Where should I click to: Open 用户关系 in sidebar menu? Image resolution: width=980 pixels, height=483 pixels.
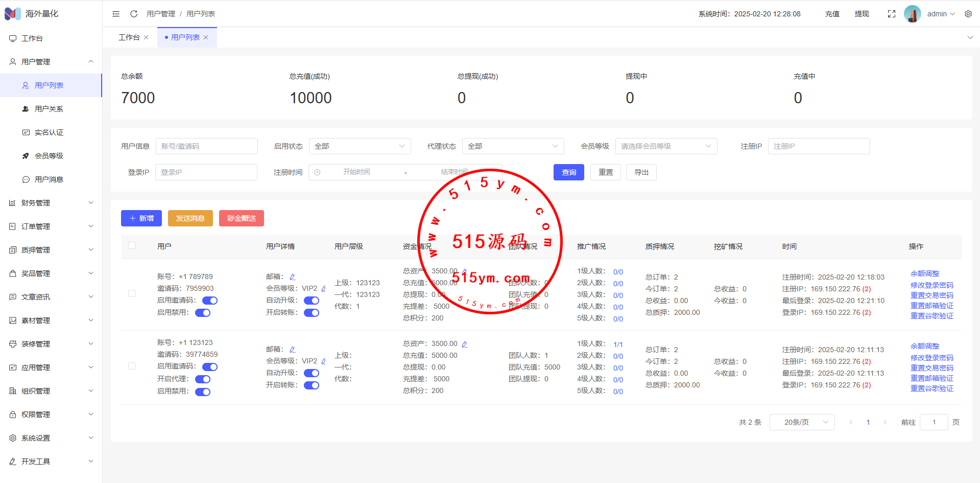point(49,109)
